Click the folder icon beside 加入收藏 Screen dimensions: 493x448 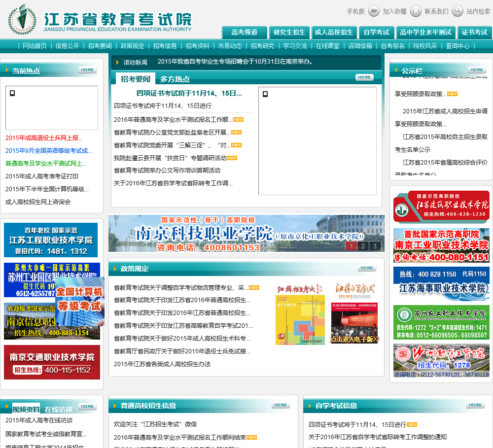click(x=374, y=11)
